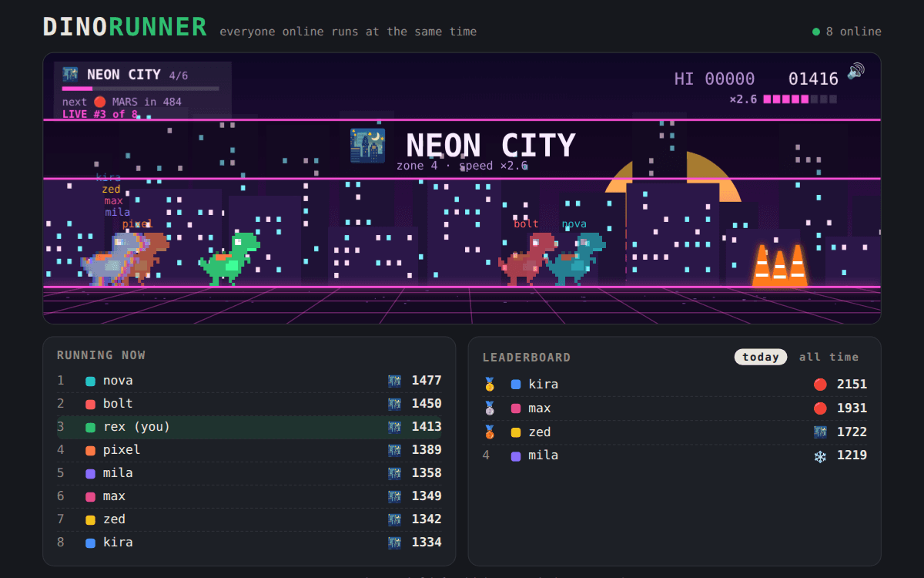Mute the game sound with the speaker icon
Screen dimensions: 924x578
click(x=855, y=72)
